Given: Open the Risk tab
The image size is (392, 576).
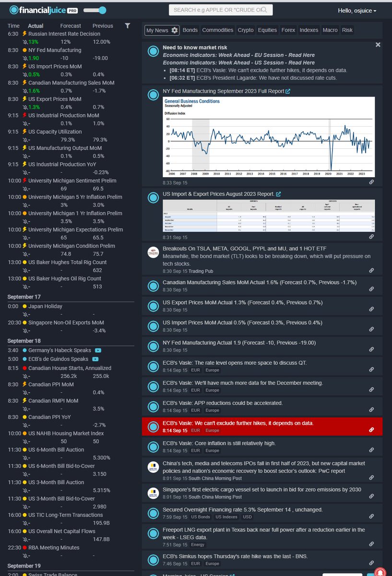Looking at the screenshot, I should pos(347,30).
